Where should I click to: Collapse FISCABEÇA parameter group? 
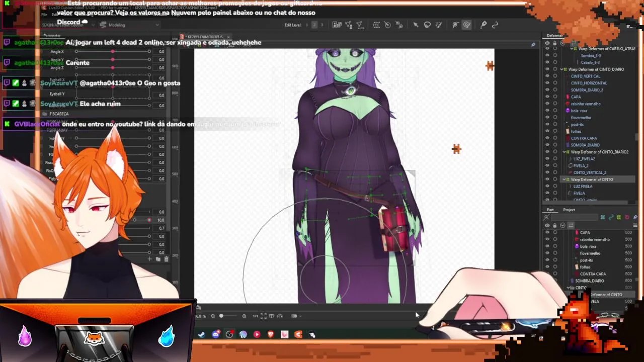coord(45,114)
